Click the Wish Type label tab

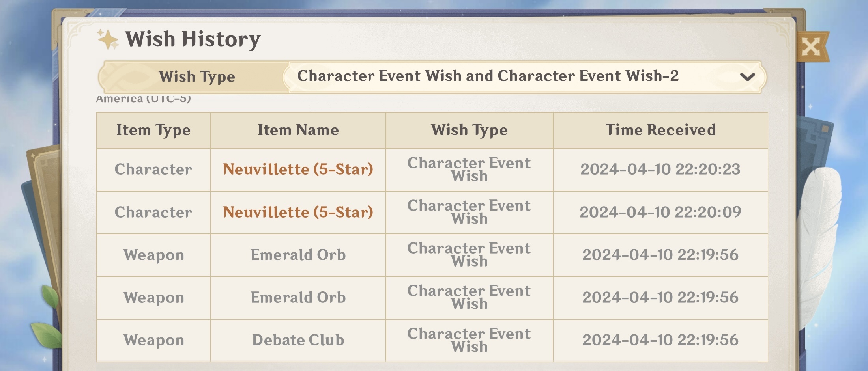196,77
